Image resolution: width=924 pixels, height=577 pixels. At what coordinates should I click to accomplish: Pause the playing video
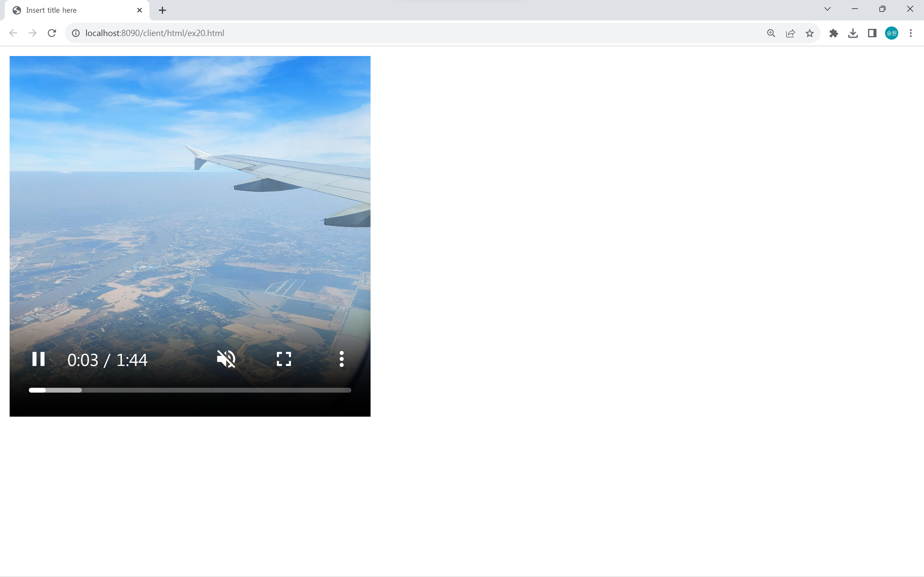(x=38, y=359)
